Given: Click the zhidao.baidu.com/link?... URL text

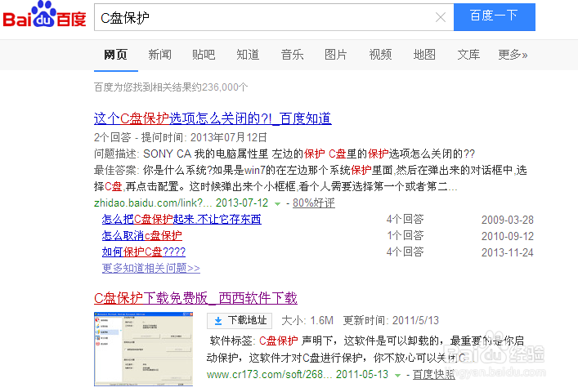Looking at the screenshot, I should pyautogui.click(x=153, y=203).
